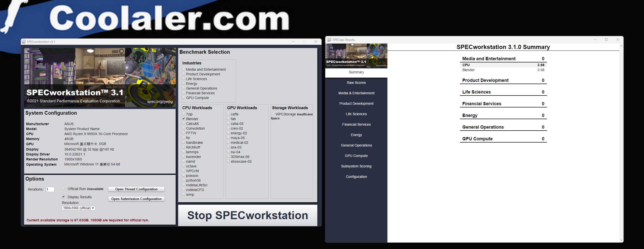Toggle the Display Results checkbox
The height and width of the screenshot is (249, 644).
[x=64, y=197]
